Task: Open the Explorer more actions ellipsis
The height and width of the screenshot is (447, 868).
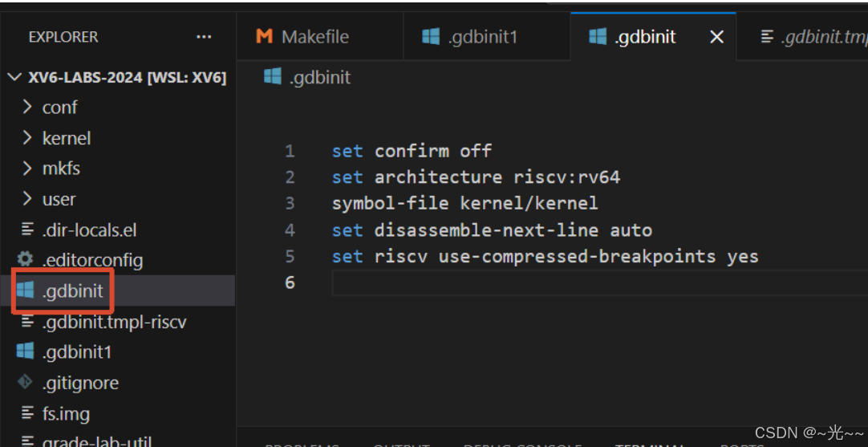Action: pos(204,37)
